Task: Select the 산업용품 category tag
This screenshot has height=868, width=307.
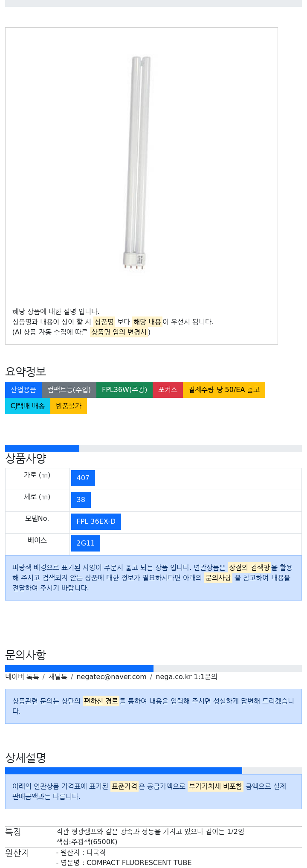Action: coord(23,390)
